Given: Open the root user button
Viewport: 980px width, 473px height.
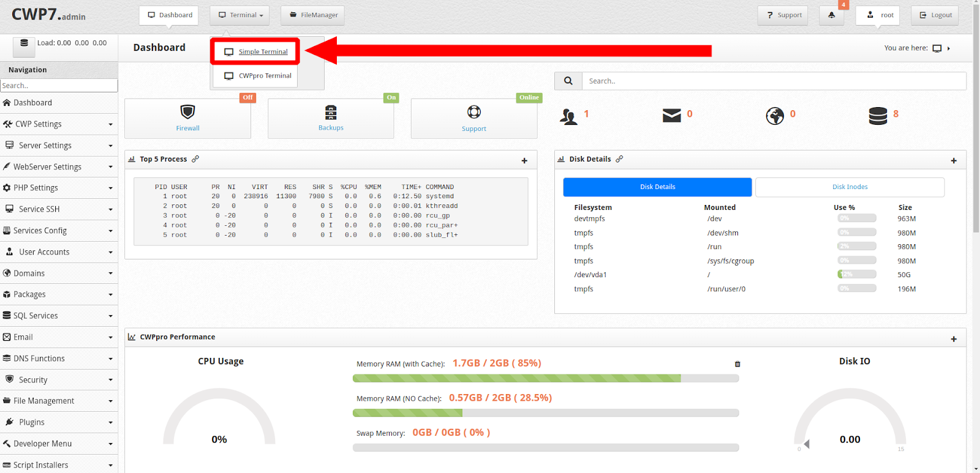Looking at the screenshot, I should 878,15.
